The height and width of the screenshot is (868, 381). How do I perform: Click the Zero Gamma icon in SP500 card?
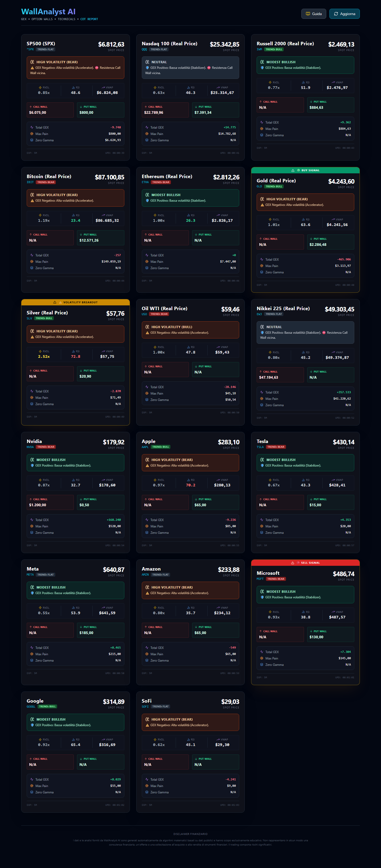click(32, 140)
